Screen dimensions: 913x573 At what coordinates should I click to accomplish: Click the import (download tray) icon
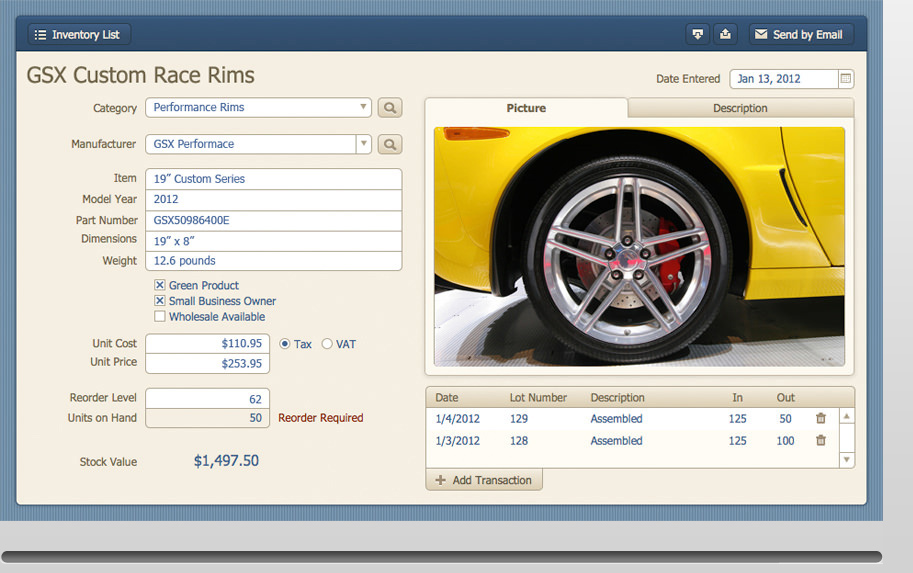coord(697,34)
